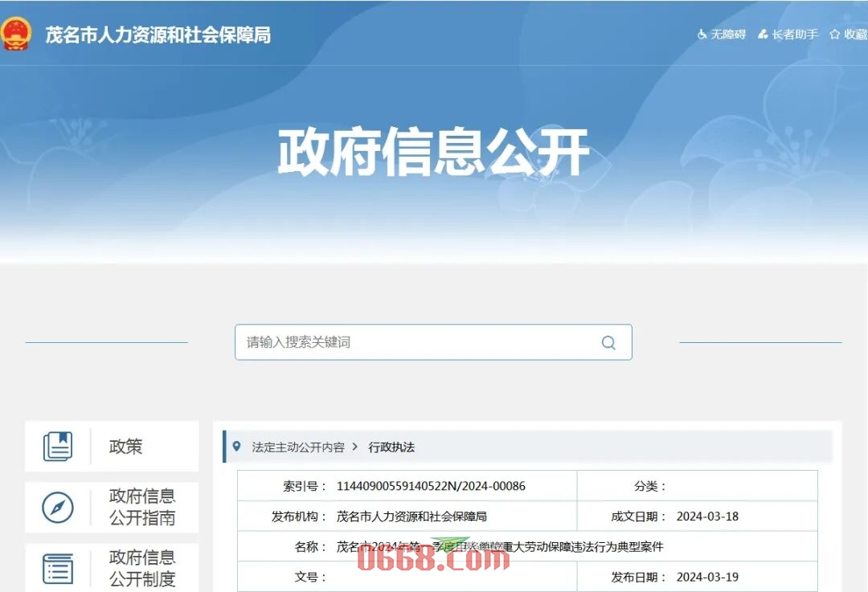Enable 长者助手 mode via text link
The height and width of the screenshot is (592, 868).
click(x=795, y=35)
